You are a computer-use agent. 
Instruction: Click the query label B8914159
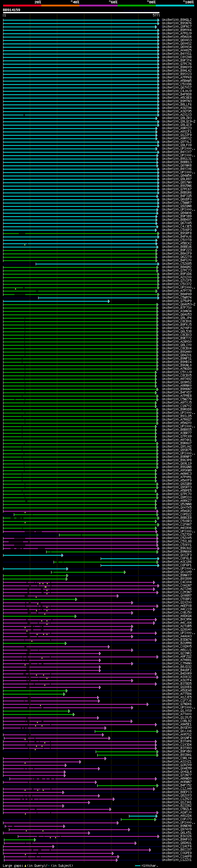[x=11, y=10]
